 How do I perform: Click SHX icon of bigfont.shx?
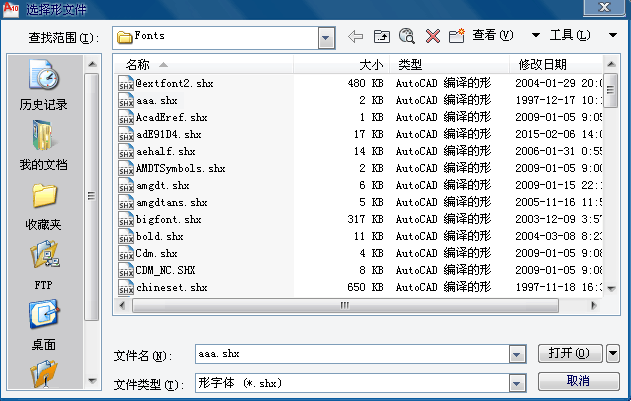[126, 219]
